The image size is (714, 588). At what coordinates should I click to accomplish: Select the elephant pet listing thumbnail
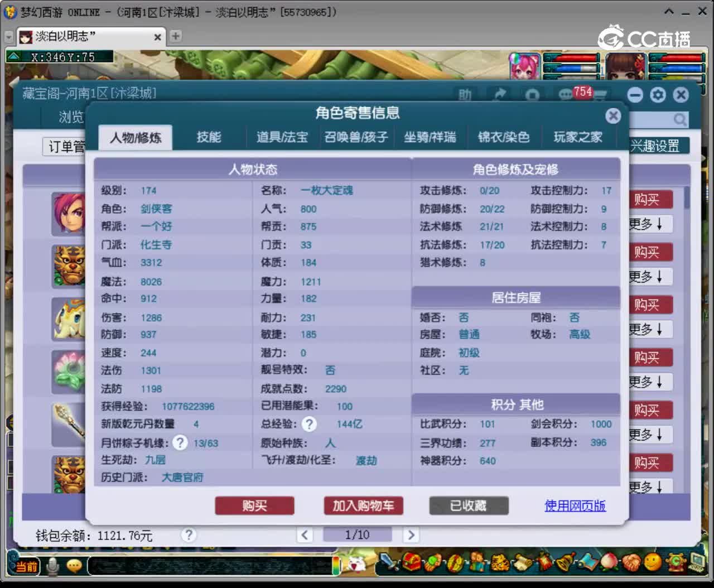pos(68,319)
